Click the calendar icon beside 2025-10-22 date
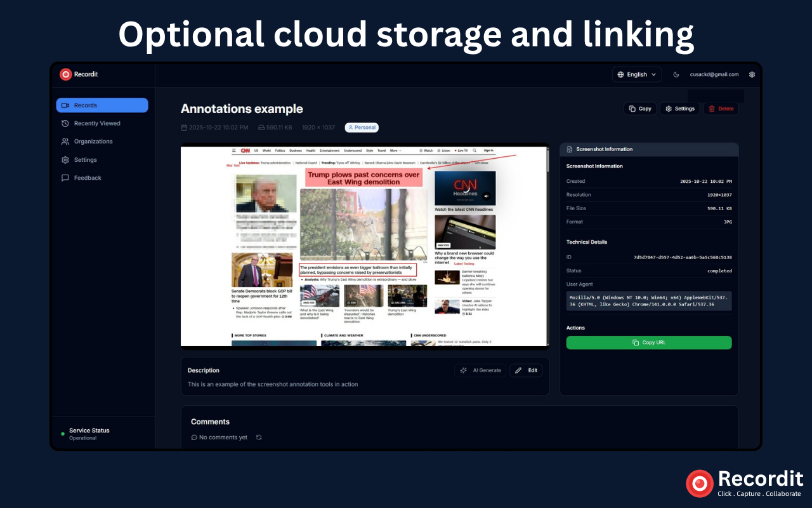 point(184,128)
